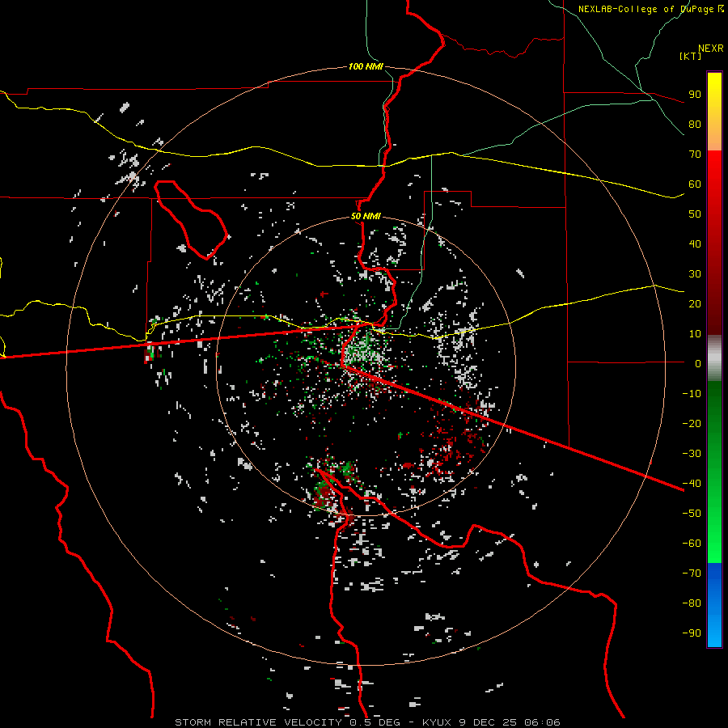
Task: Click the 9 DEC 25 date in the caption
Action: pos(489,722)
